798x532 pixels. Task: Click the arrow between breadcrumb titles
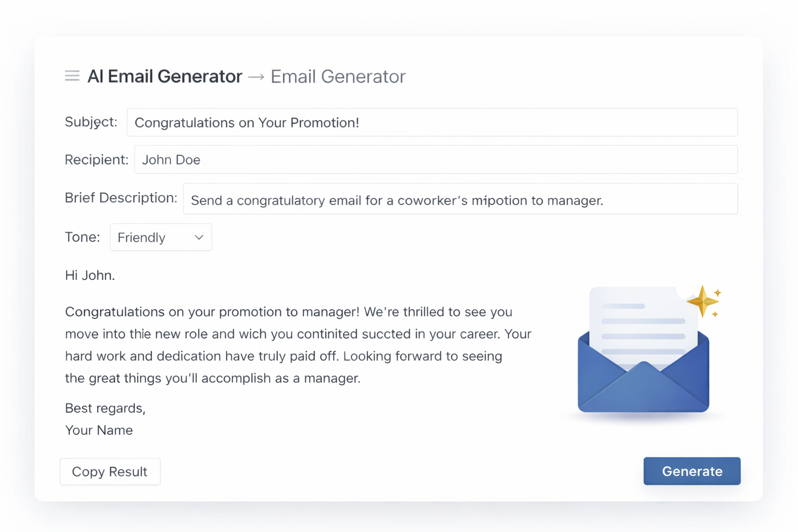(256, 76)
